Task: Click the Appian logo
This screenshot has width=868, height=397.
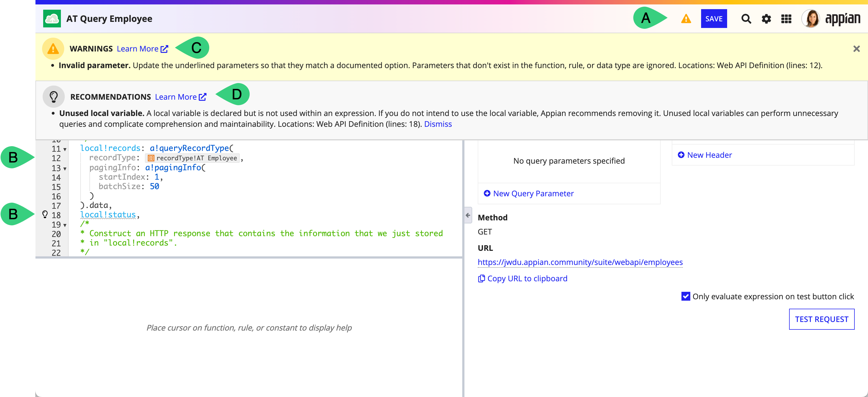Action: tap(842, 19)
